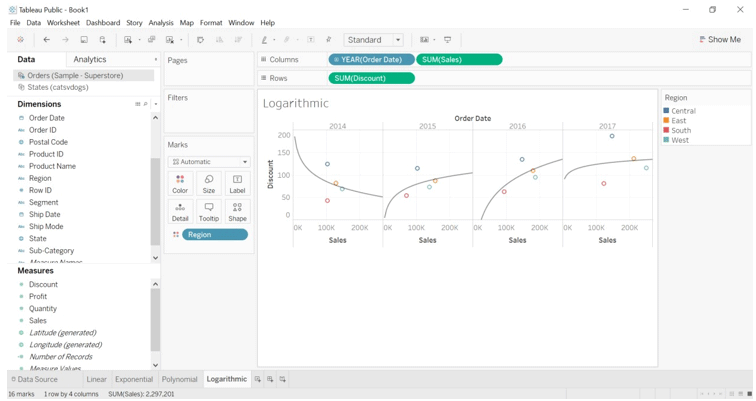Click Measures list scrollbar up arrow
This screenshot has width=756, height=401.
click(155, 284)
